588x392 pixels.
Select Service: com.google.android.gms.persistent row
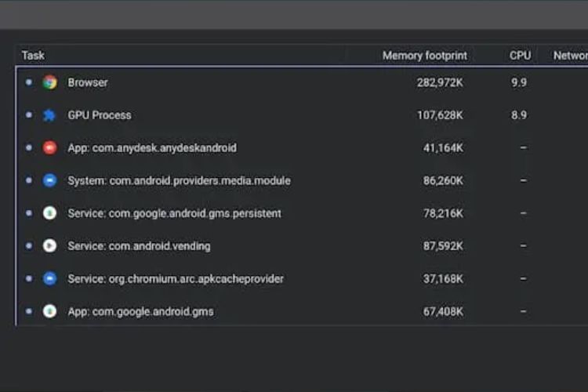(x=303, y=213)
